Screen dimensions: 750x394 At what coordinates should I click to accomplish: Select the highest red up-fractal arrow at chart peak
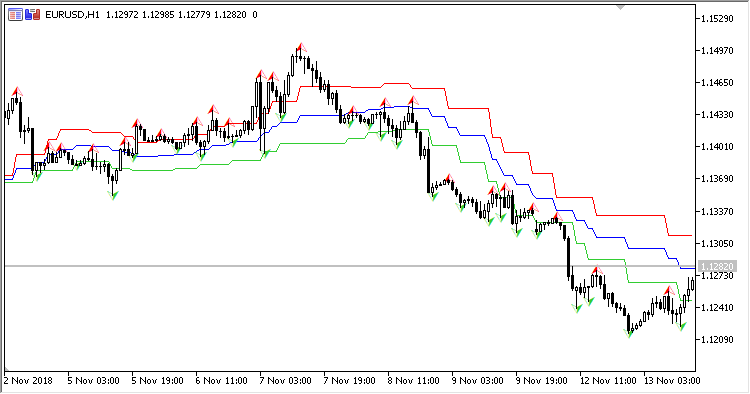click(x=301, y=47)
